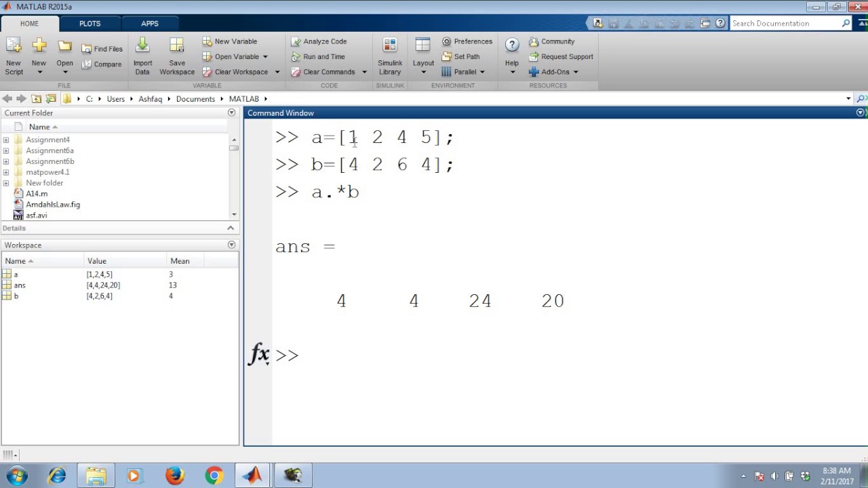Open the Open Variable dropdown
The width and height of the screenshot is (868, 488).
point(265,57)
